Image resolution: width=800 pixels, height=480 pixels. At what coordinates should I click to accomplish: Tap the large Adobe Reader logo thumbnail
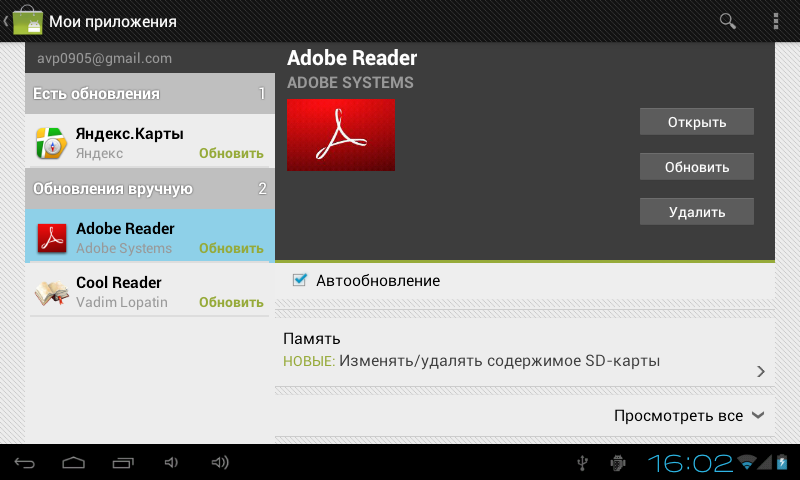341,135
